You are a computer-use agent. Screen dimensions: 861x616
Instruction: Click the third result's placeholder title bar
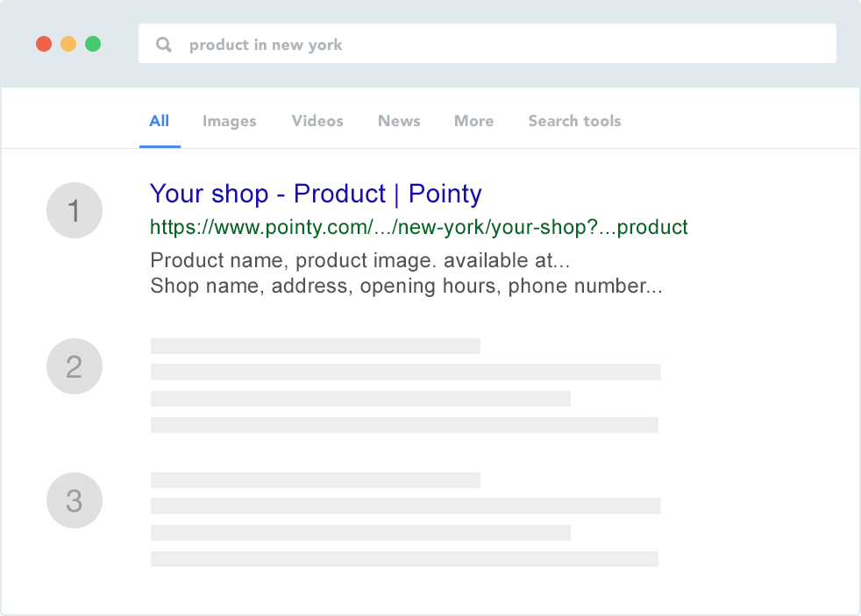[315, 480]
